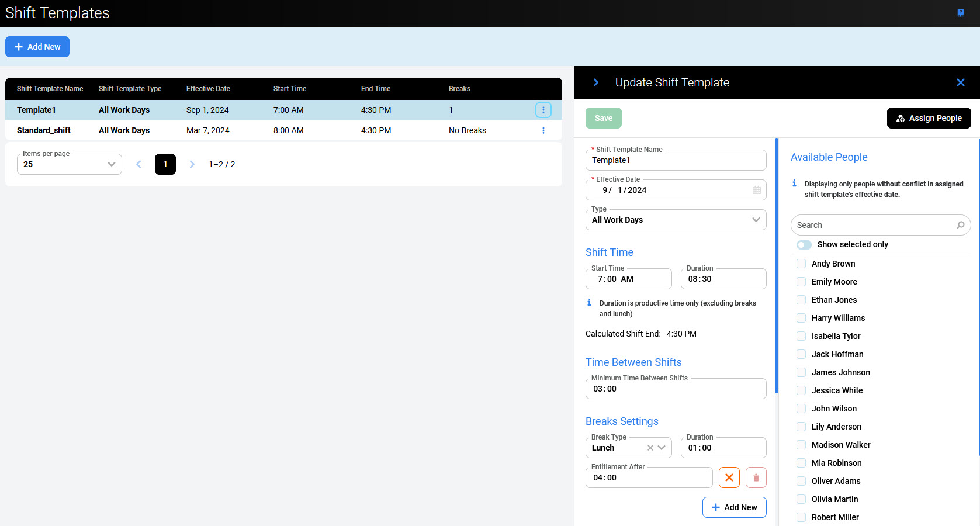The image size is (980, 526).
Task: Open the Template1 row actions menu
Action: [x=543, y=110]
